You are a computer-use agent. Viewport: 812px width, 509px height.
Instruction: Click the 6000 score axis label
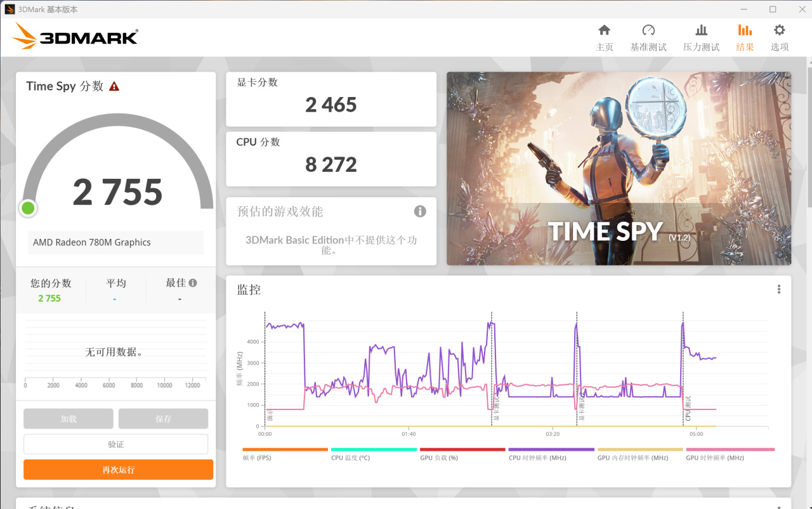tap(109, 385)
